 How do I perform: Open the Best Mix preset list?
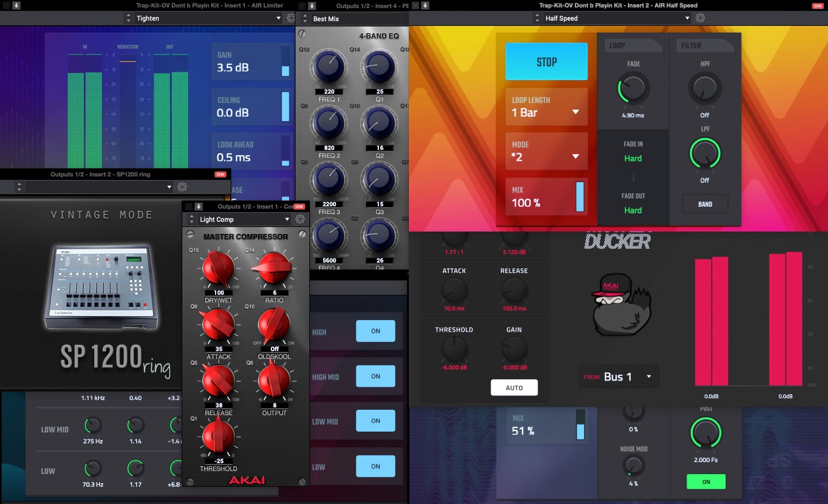[356, 18]
